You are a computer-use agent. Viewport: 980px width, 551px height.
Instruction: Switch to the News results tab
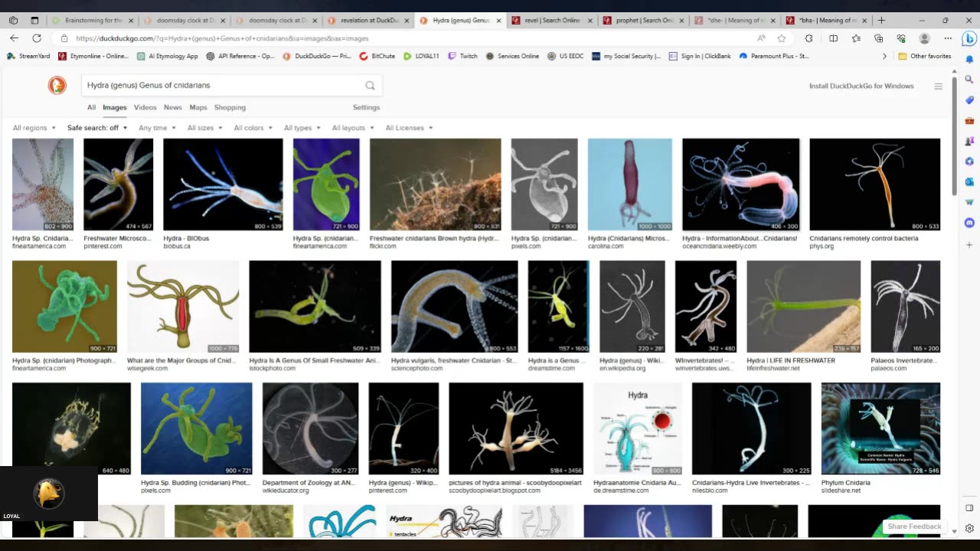click(172, 108)
